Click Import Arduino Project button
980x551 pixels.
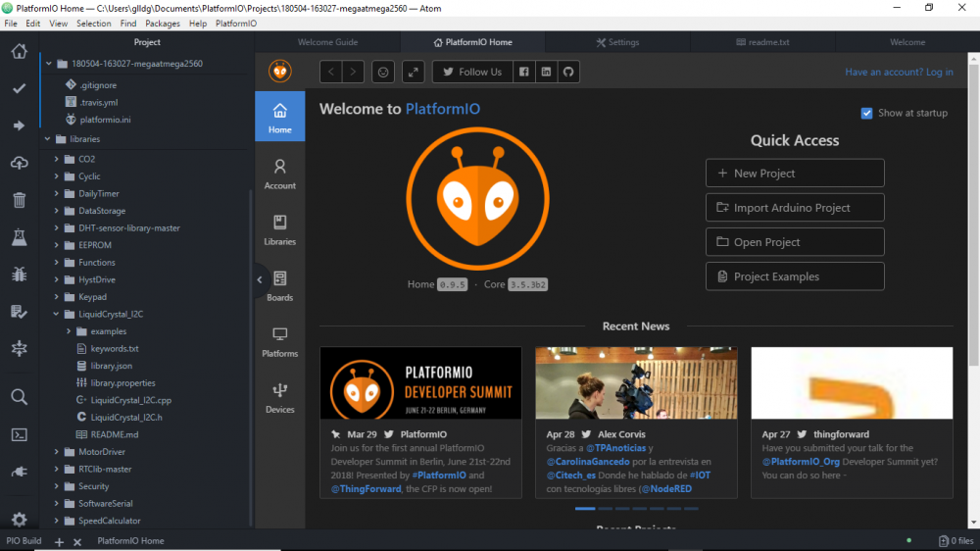pos(795,208)
